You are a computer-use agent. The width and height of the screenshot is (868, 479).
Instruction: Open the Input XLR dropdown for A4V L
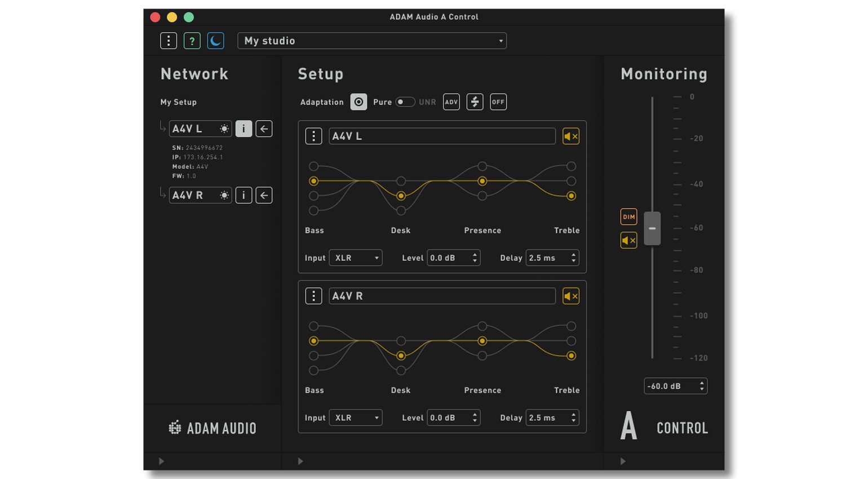point(356,258)
